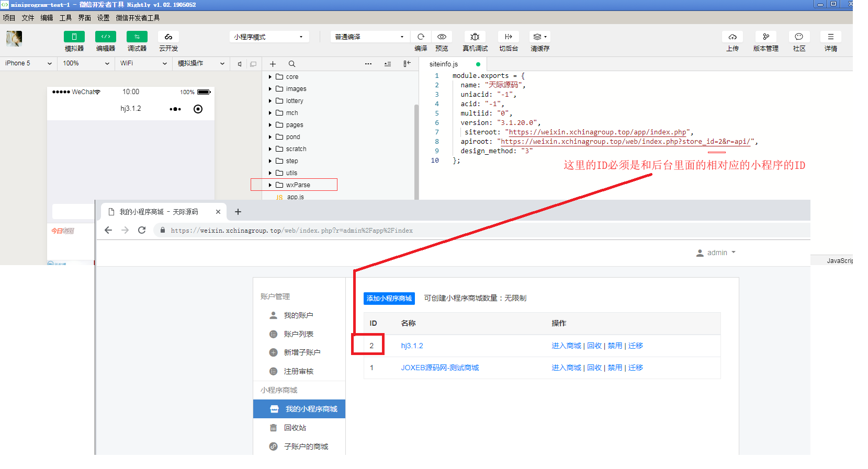
Task: Open cloud development (云开发) icon
Action: pyautogui.click(x=168, y=37)
